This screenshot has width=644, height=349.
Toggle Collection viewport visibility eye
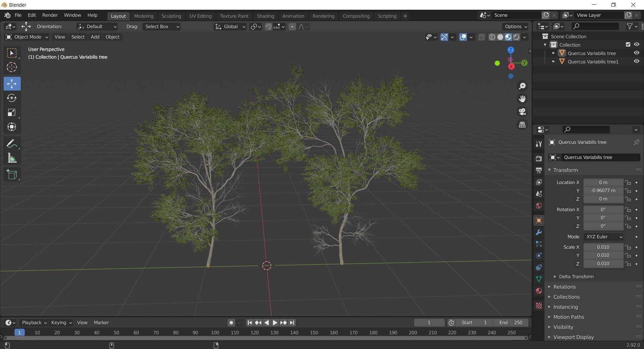[x=636, y=45]
